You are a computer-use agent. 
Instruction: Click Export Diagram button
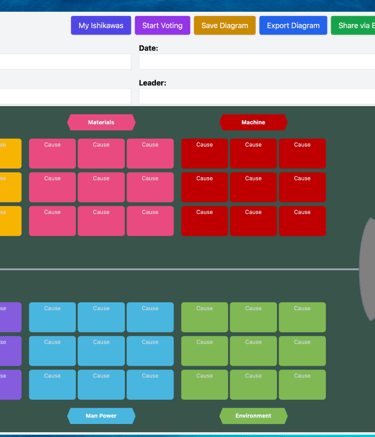point(293,25)
